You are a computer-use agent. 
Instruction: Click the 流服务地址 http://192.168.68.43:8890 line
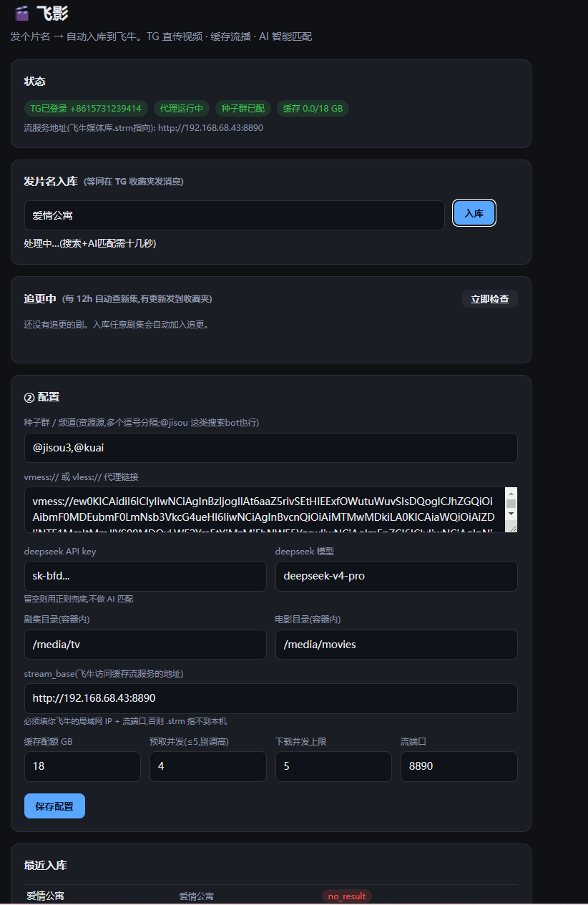[x=144, y=128]
